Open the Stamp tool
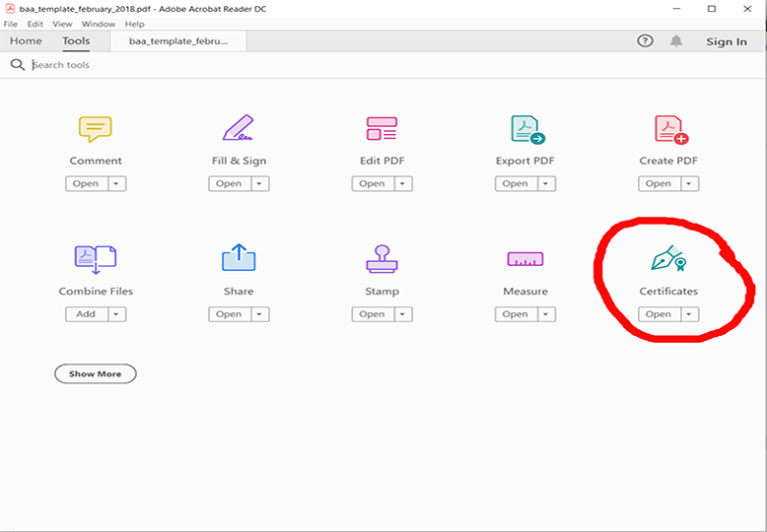Image resolution: width=767 pixels, height=532 pixels. coord(372,314)
